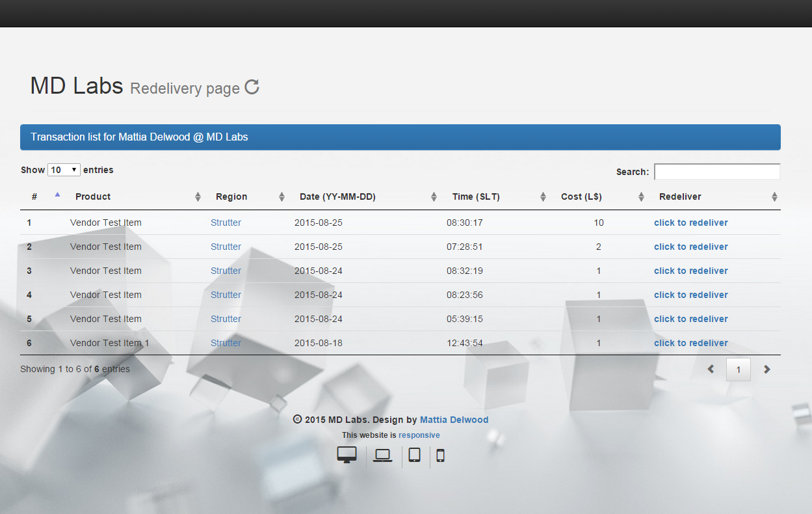Click to redeliver the first Vendor Test Item
The image size is (812, 514).
point(690,223)
